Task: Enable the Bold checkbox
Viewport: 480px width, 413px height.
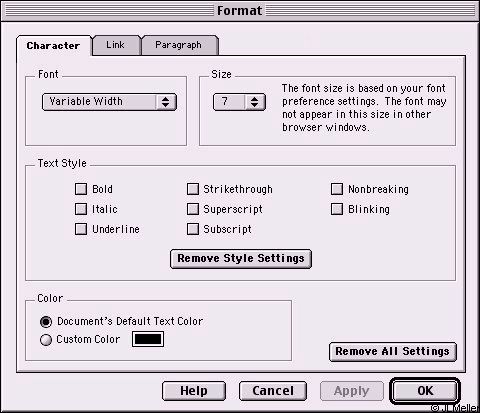Action: click(81, 189)
